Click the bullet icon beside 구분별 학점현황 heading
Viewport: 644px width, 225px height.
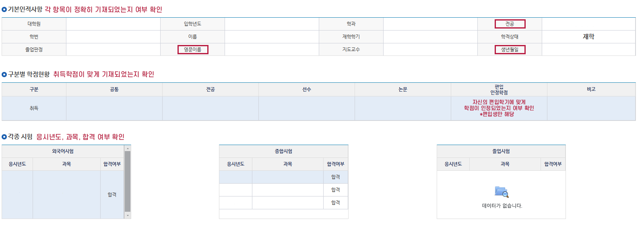point(4,74)
